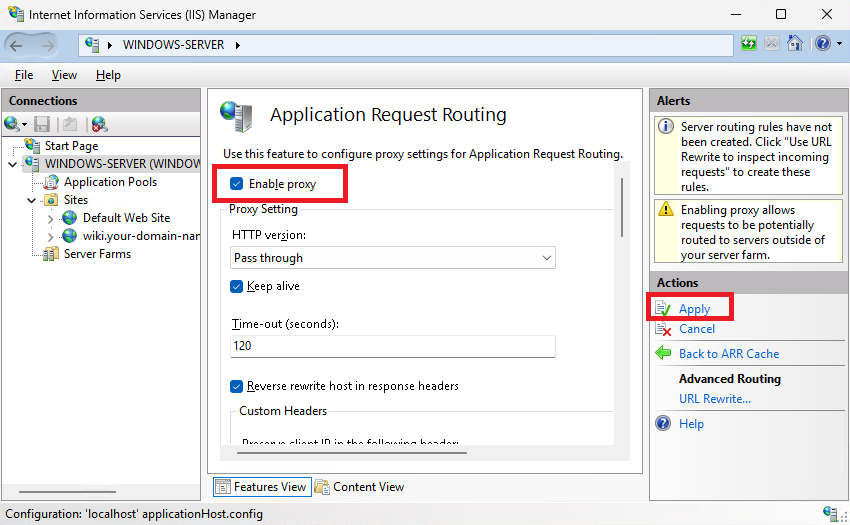This screenshot has height=525, width=850.
Task: Click the server icon in address breadcrumb
Action: tap(92, 45)
